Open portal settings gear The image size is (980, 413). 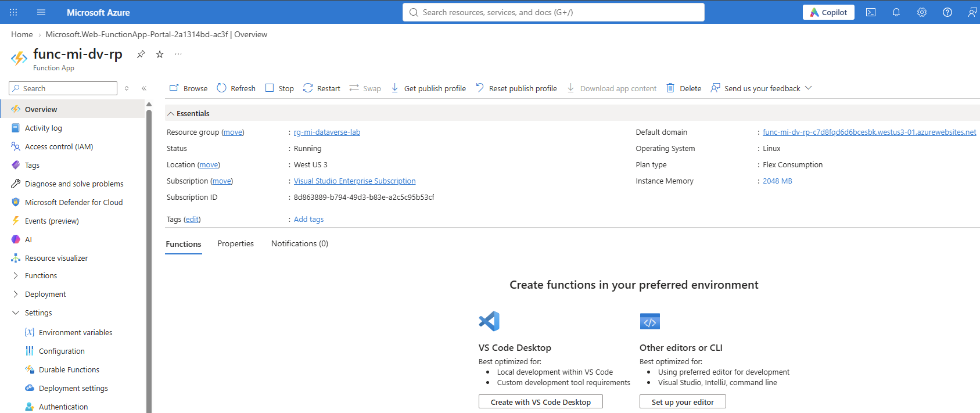click(922, 12)
